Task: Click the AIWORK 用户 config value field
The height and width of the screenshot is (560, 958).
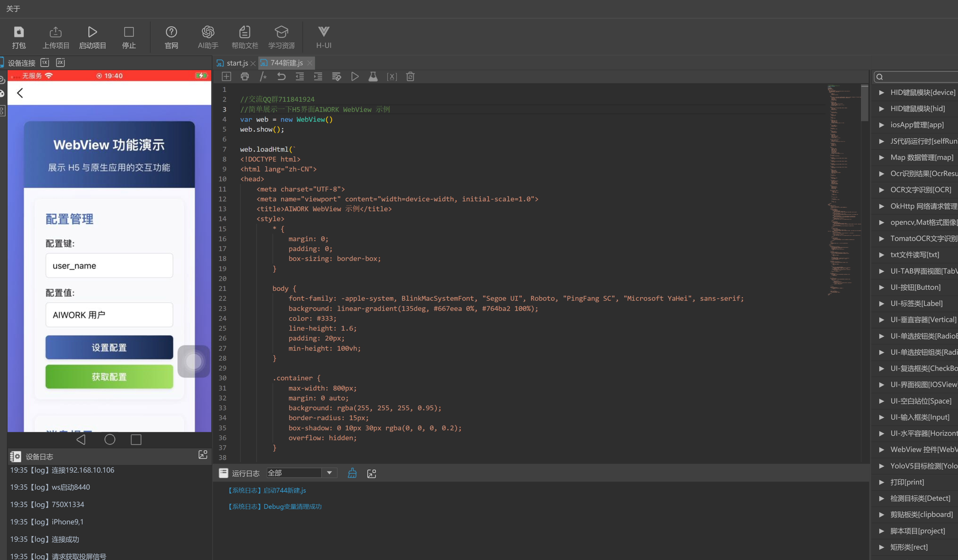Action: point(109,315)
